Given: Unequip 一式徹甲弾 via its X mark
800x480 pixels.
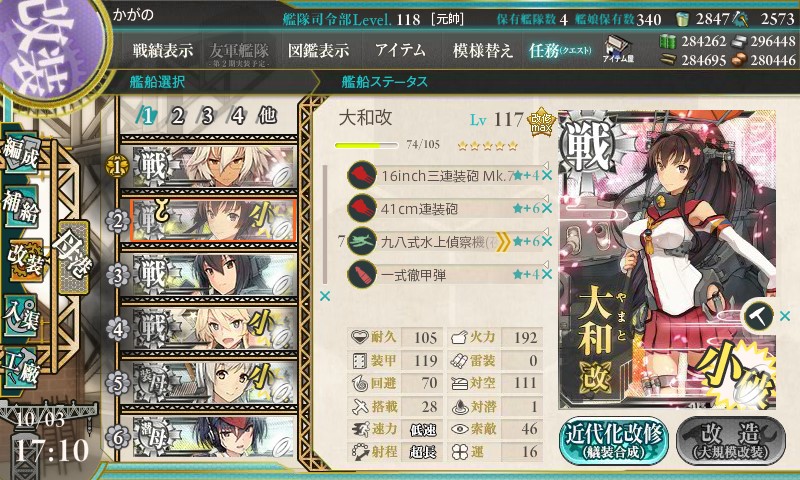Looking at the screenshot, I should (546, 274).
